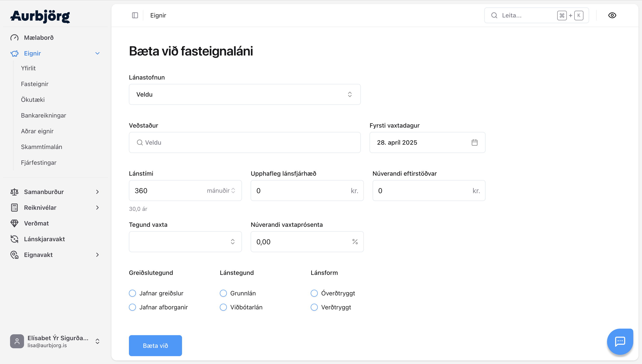642x364 pixels.
Task: Select the Viðbótarlán radio option
Action: (223, 307)
